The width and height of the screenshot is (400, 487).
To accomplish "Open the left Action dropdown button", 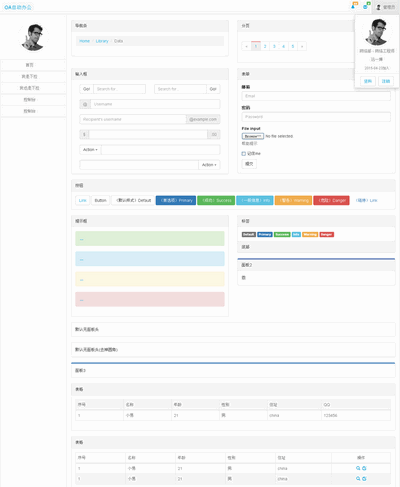I will point(90,150).
